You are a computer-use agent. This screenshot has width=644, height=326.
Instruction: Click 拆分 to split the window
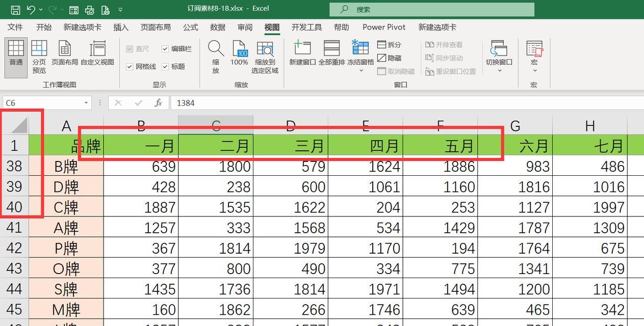[x=390, y=45]
